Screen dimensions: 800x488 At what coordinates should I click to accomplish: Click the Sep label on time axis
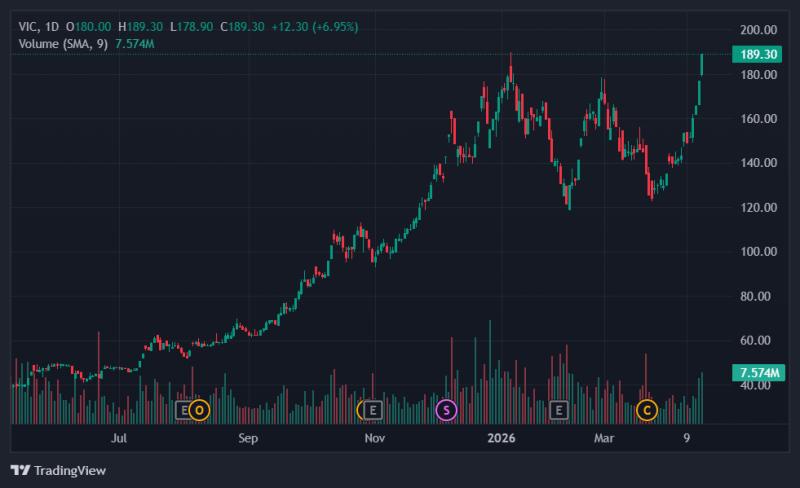coord(247,438)
